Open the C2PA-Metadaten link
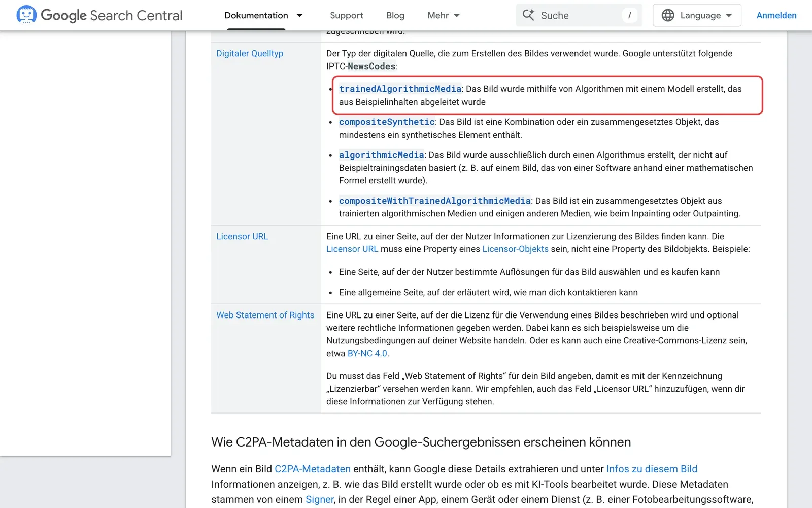Screen dimensions: 812x508 coord(313,469)
